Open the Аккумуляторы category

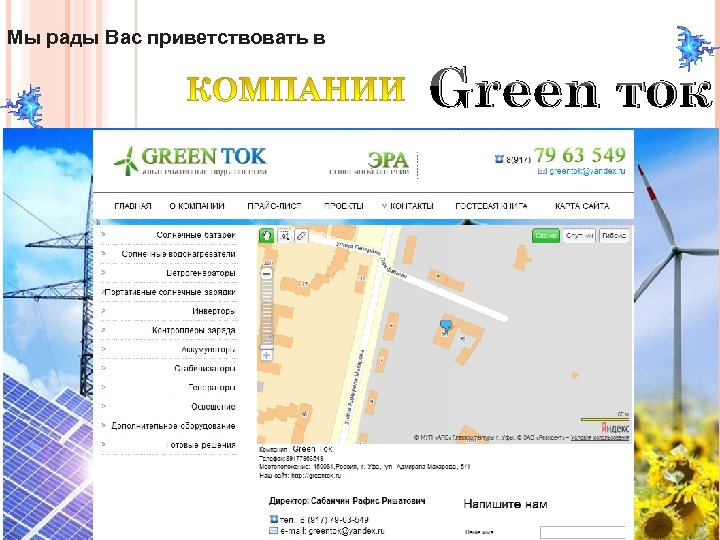click(208, 349)
